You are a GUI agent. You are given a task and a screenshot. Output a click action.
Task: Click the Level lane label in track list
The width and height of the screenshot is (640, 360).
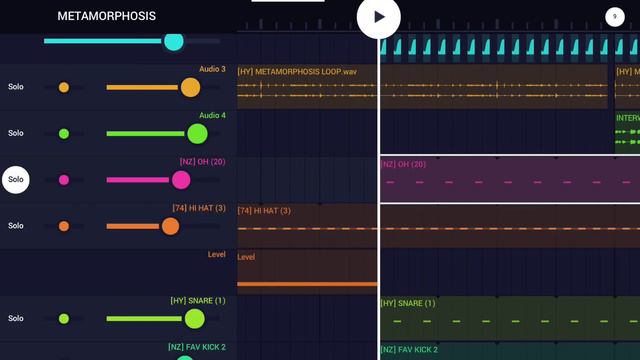[x=216, y=254]
